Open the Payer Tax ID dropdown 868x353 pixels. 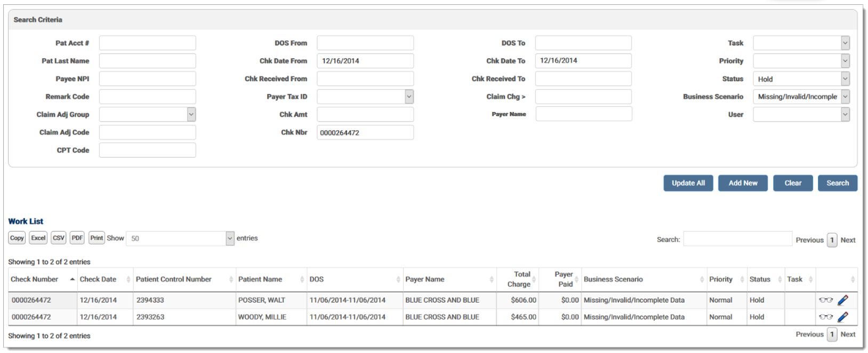(x=365, y=97)
